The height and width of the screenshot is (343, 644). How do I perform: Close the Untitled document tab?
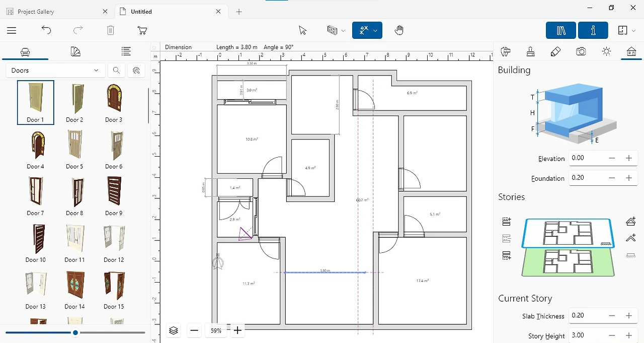pos(218,12)
